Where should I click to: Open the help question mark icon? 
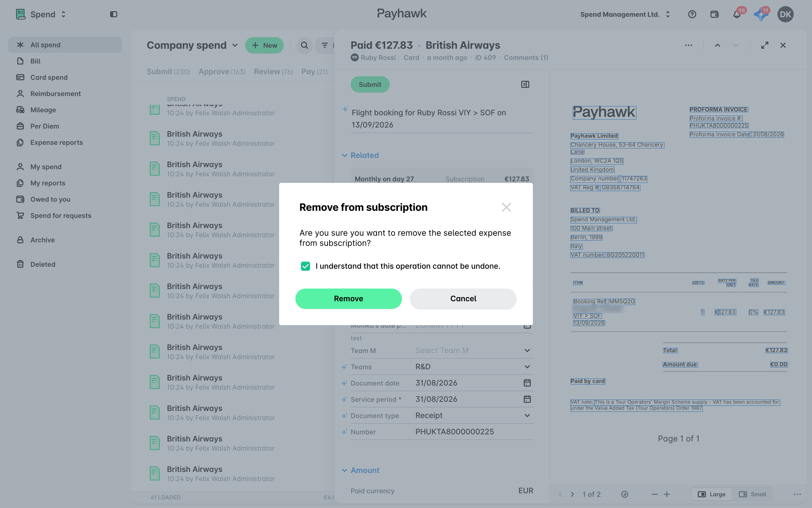692,14
